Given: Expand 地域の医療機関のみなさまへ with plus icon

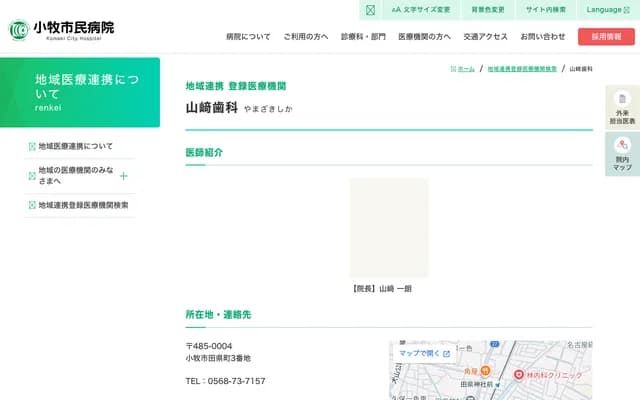Looking at the screenshot, I should pyautogui.click(x=123, y=176).
